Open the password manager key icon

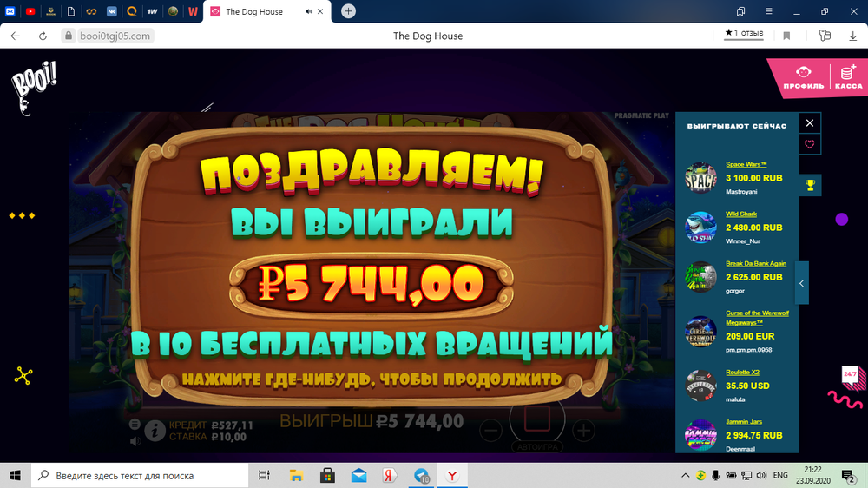click(825, 36)
